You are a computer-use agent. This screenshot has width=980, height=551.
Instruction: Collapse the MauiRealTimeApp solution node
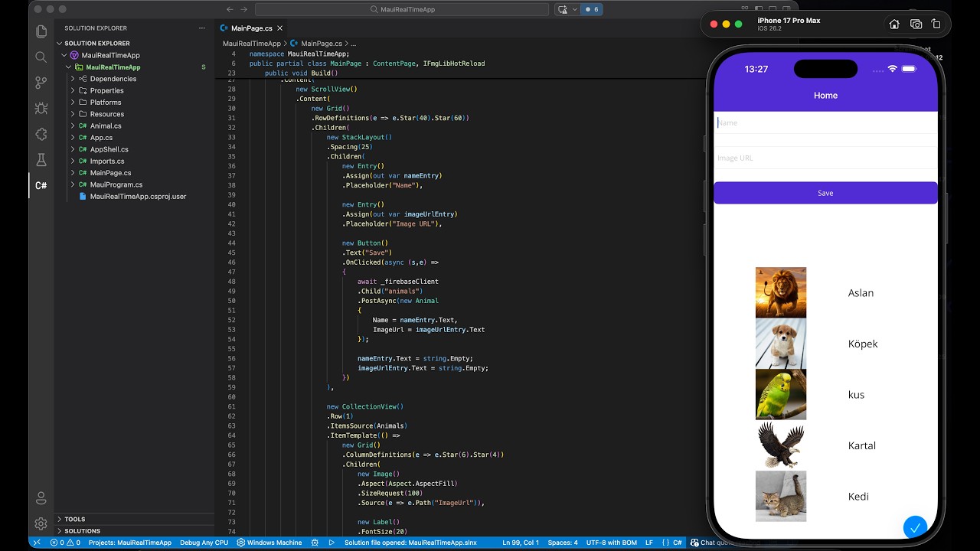pos(64,55)
